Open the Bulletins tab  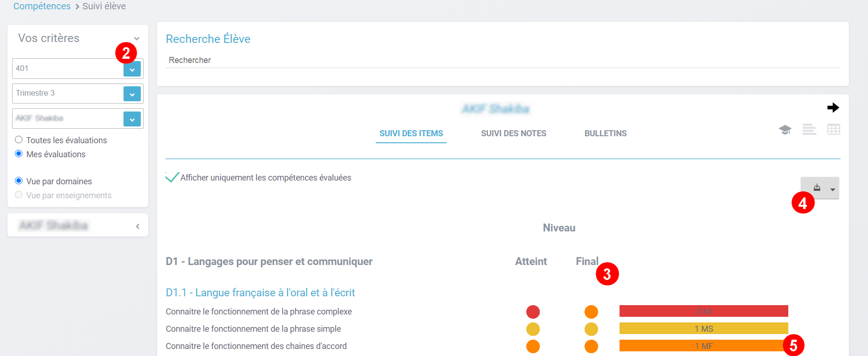click(x=605, y=133)
